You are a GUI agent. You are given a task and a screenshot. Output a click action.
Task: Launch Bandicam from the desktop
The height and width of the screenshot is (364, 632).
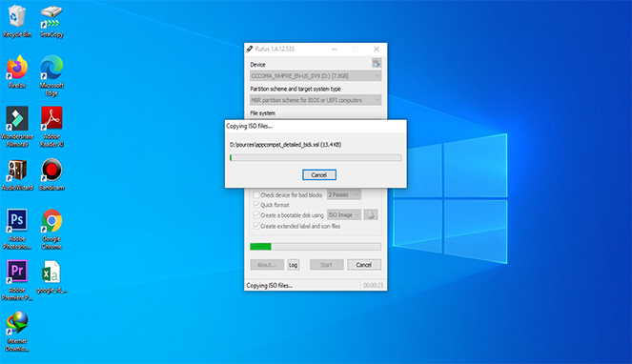click(x=51, y=175)
